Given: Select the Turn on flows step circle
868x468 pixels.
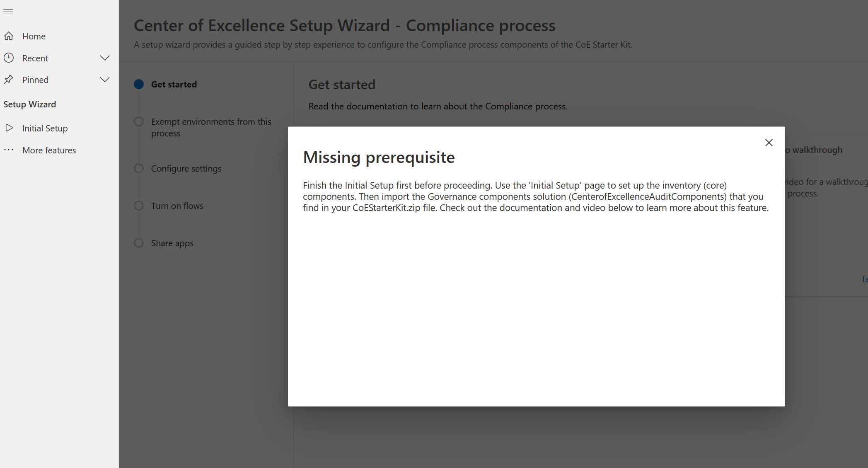Looking at the screenshot, I should click(138, 205).
